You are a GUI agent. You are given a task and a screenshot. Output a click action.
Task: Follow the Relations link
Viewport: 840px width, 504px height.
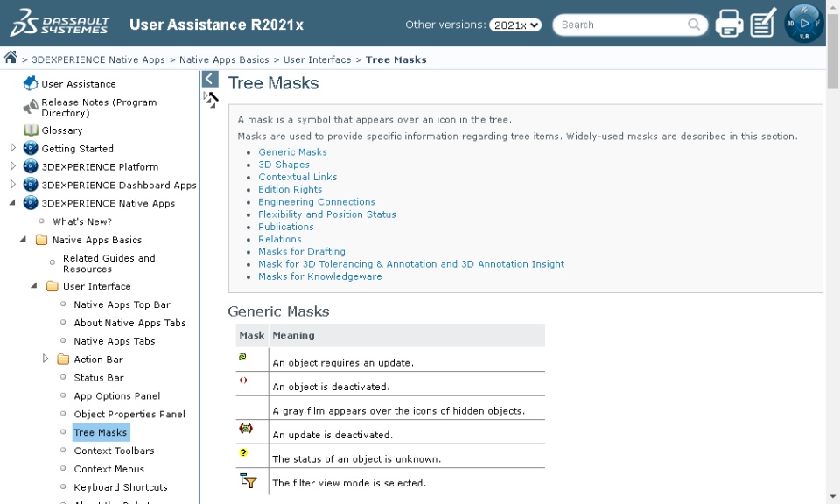[280, 239]
